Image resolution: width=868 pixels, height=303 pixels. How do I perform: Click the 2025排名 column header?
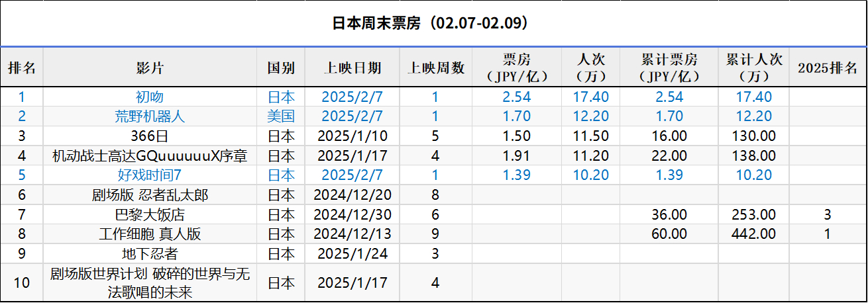828,67
